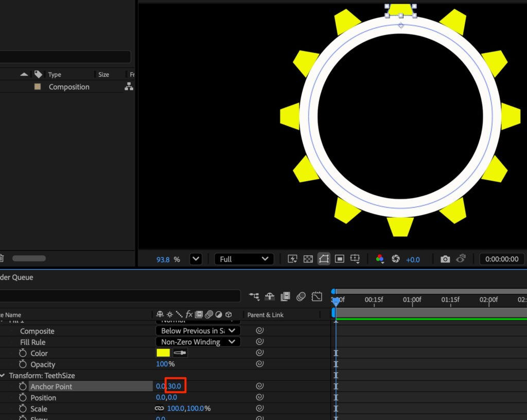Image resolution: width=527 pixels, height=420 pixels.
Task: Open the Graph Editor icon in timeline
Action: click(317, 296)
